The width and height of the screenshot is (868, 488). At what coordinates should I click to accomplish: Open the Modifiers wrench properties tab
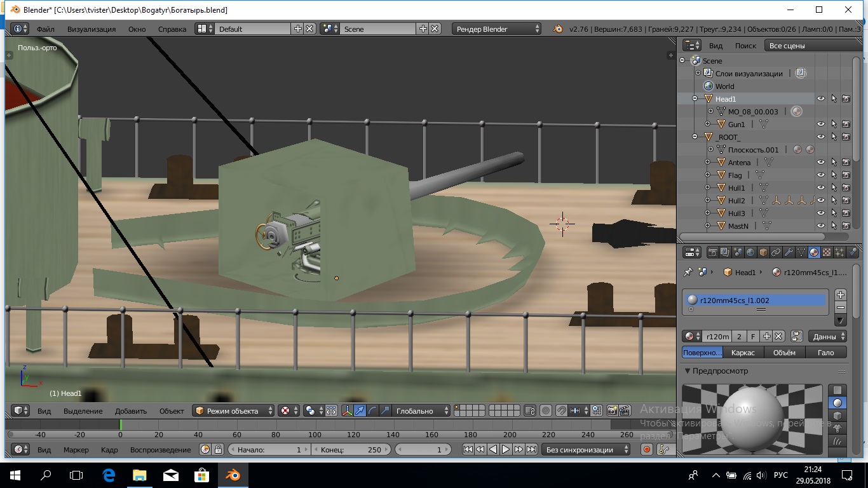coord(789,252)
